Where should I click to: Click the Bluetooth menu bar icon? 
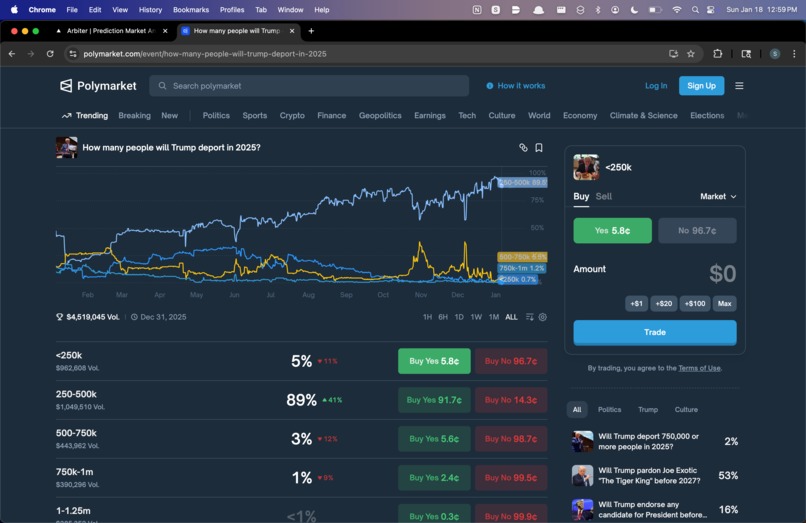(598, 10)
